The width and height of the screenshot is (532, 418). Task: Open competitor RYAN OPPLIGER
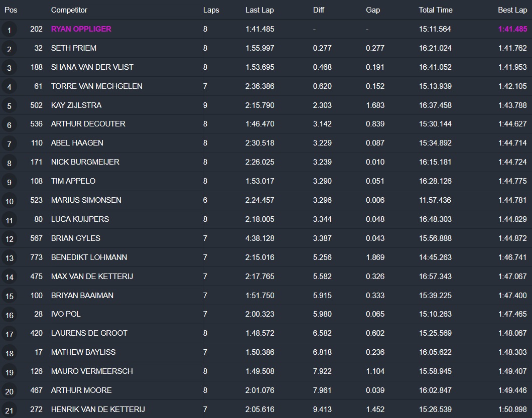click(81, 29)
